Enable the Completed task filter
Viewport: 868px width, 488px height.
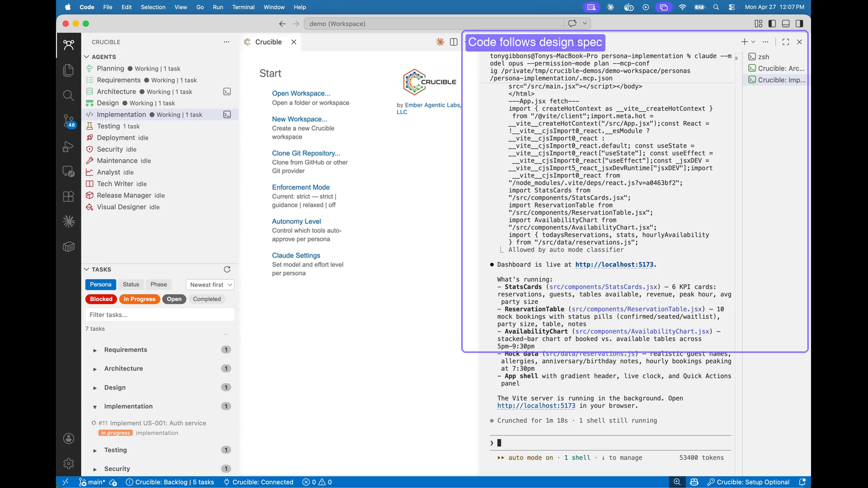click(x=207, y=299)
